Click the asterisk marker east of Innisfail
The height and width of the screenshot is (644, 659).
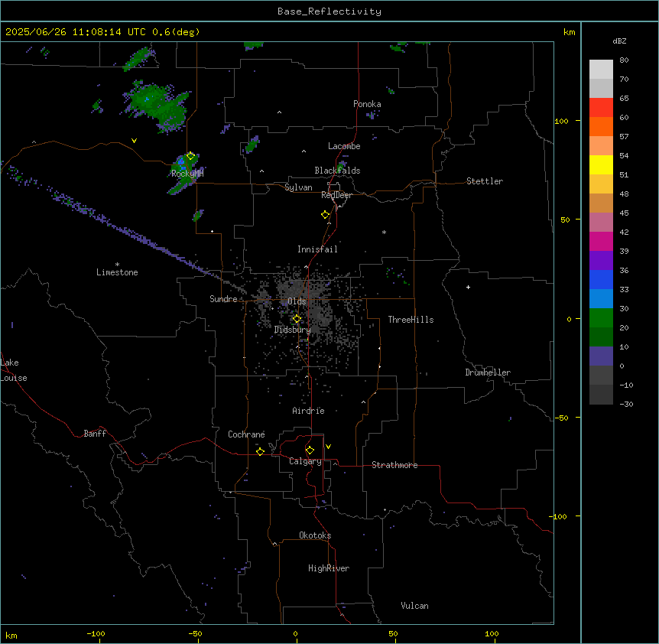pyautogui.click(x=384, y=232)
